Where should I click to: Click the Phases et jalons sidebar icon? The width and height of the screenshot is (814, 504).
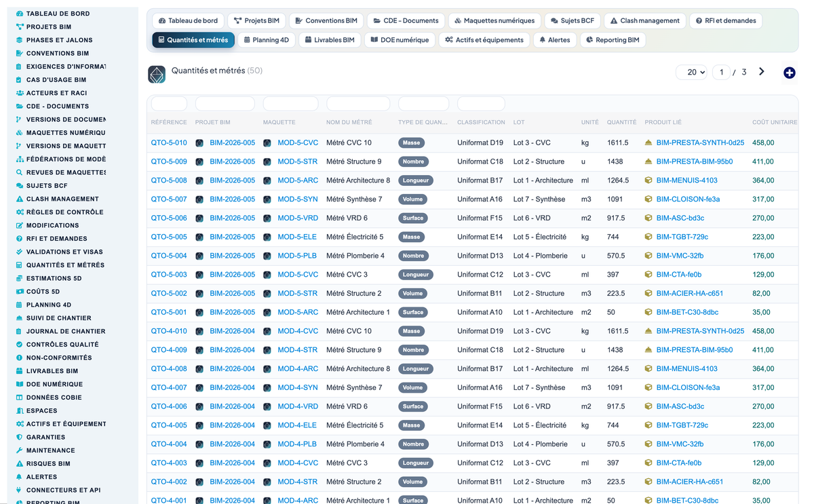20,40
